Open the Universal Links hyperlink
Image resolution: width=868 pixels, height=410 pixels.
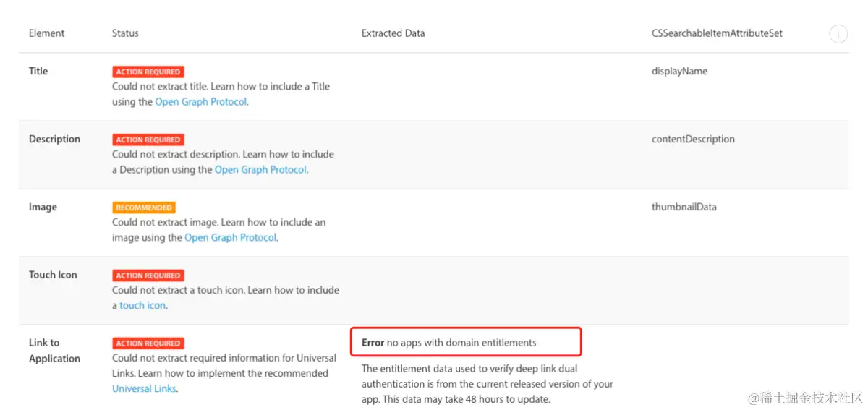144,389
